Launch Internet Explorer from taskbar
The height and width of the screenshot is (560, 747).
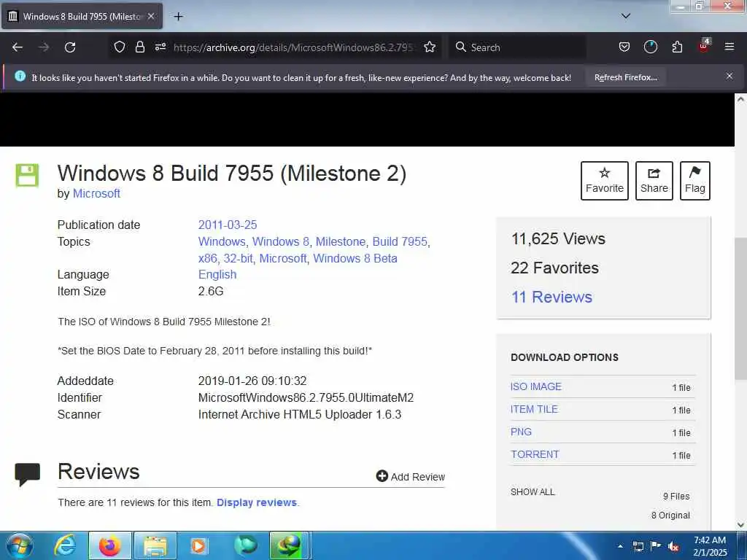[65, 545]
